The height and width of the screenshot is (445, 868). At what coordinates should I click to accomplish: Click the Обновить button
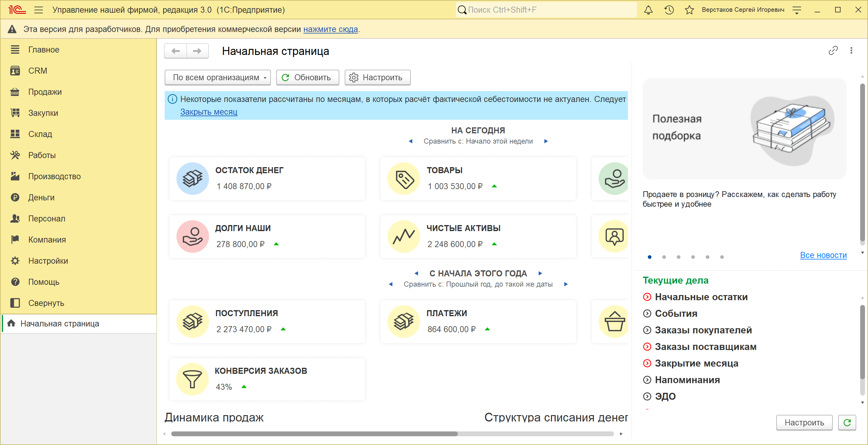tap(308, 78)
